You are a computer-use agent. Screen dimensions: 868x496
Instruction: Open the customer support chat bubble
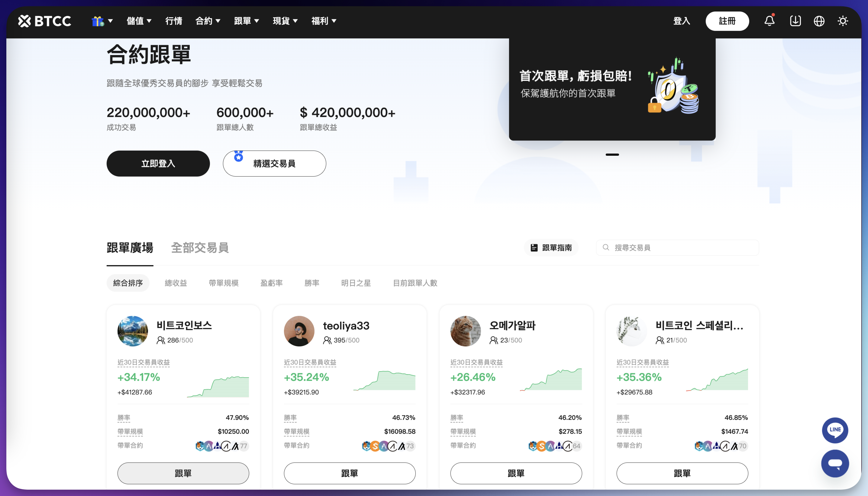coord(835,463)
